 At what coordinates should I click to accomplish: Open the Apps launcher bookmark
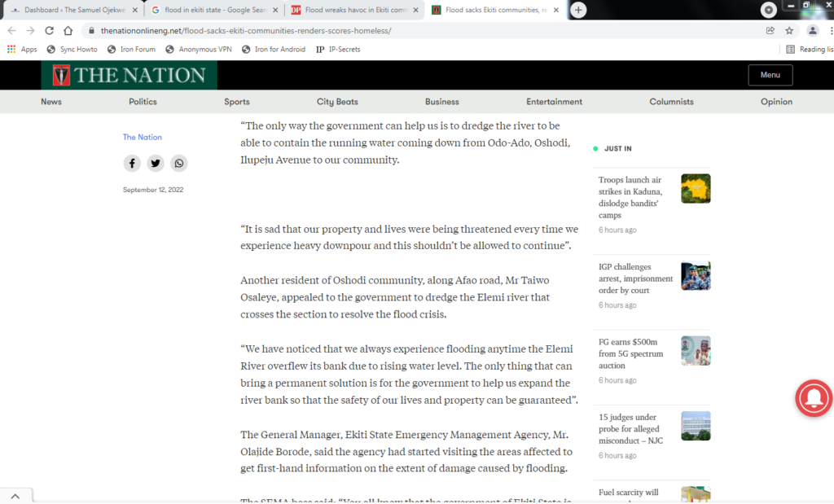coord(22,50)
